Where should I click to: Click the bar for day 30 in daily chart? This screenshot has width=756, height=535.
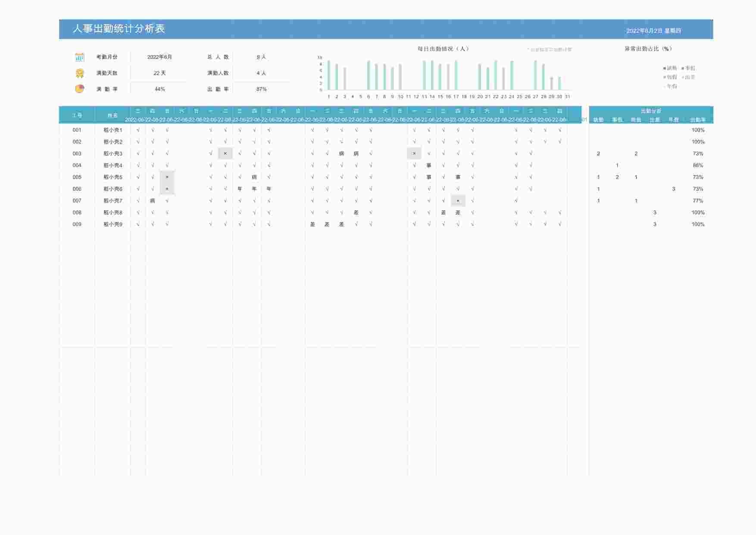coord(559,83)
